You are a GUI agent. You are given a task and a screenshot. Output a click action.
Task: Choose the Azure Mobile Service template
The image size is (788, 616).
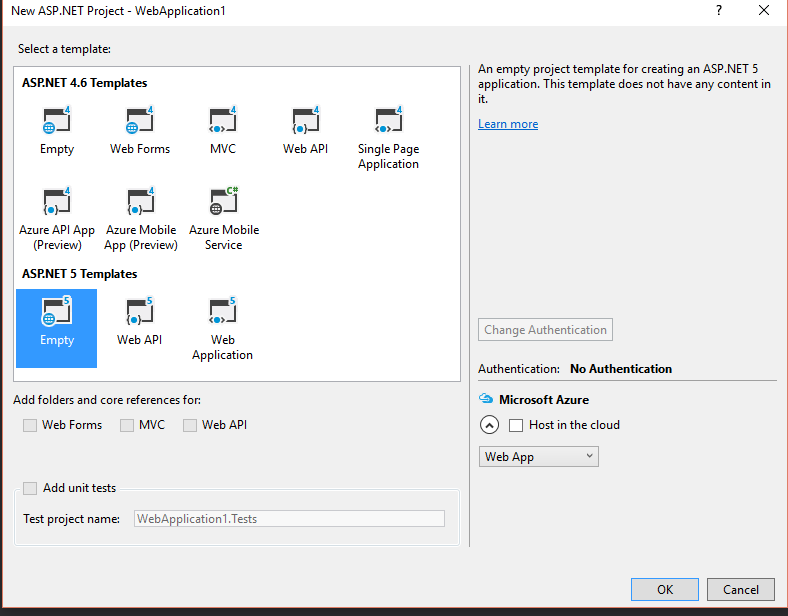[224, 219]
